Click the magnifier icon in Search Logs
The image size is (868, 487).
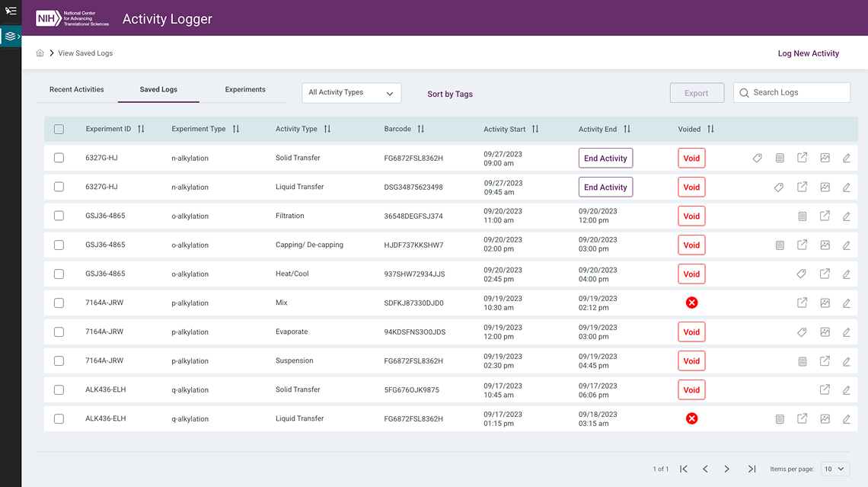pos(744,92)
